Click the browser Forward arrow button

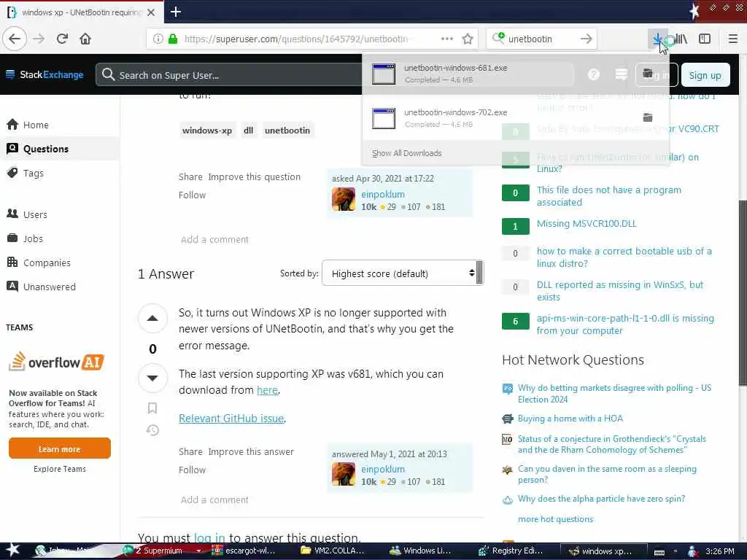coord(39,39)
